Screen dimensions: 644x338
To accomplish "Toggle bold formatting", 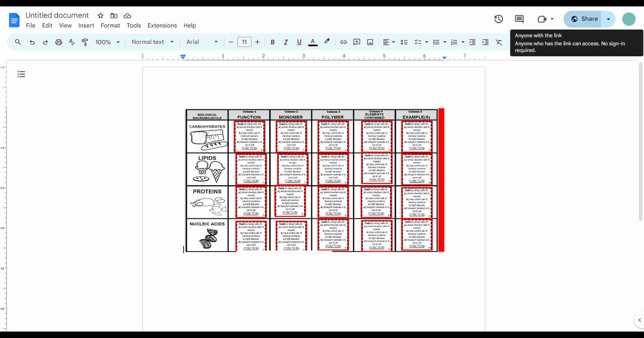I will 273,42.
